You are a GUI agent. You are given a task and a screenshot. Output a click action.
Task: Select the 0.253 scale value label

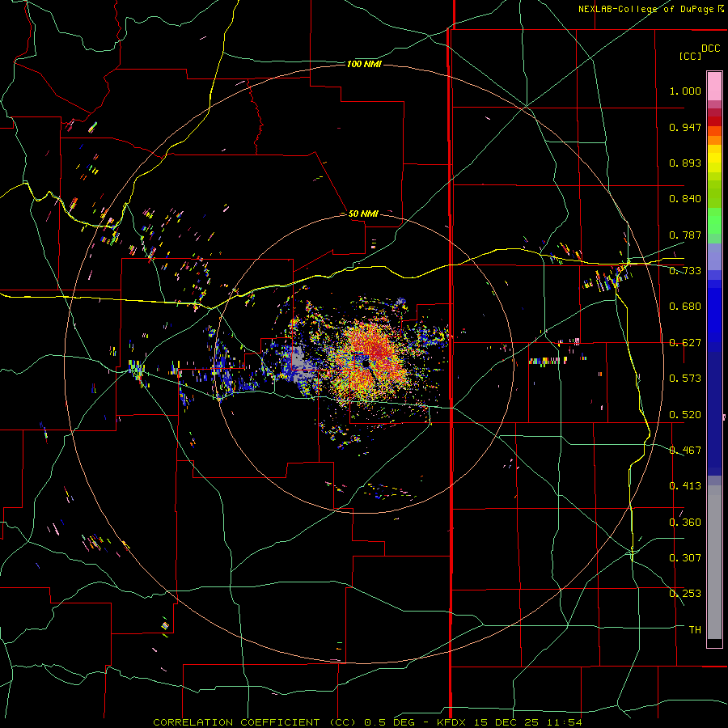(685, 594)
